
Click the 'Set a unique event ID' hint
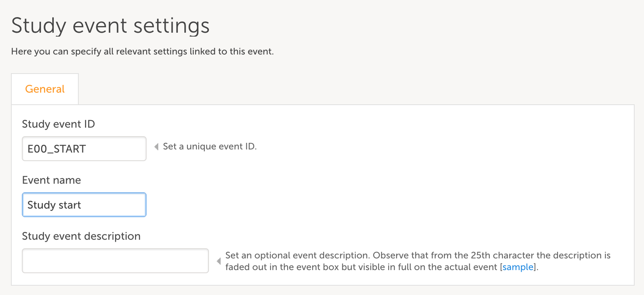210,146
